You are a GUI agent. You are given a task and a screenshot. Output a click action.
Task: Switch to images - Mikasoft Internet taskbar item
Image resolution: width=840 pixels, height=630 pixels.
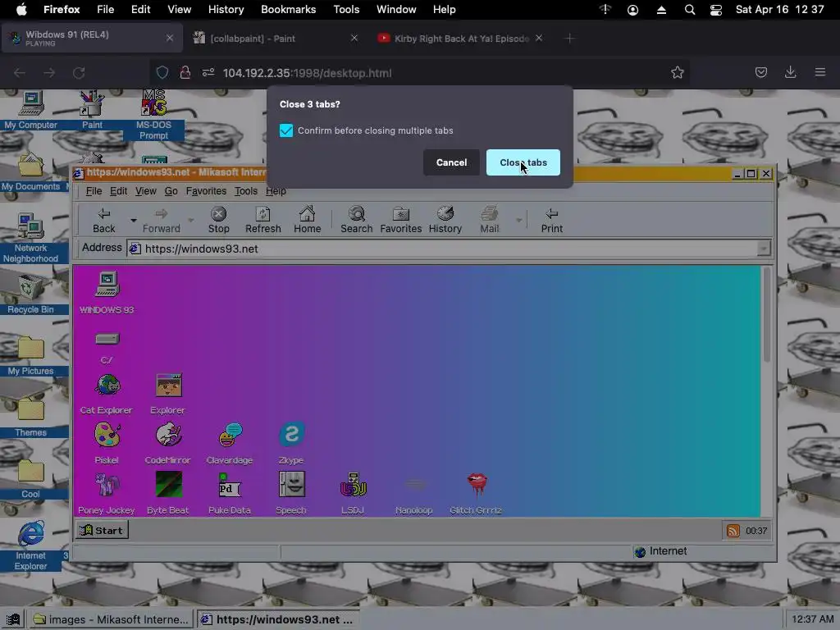[x=111, y=619]
